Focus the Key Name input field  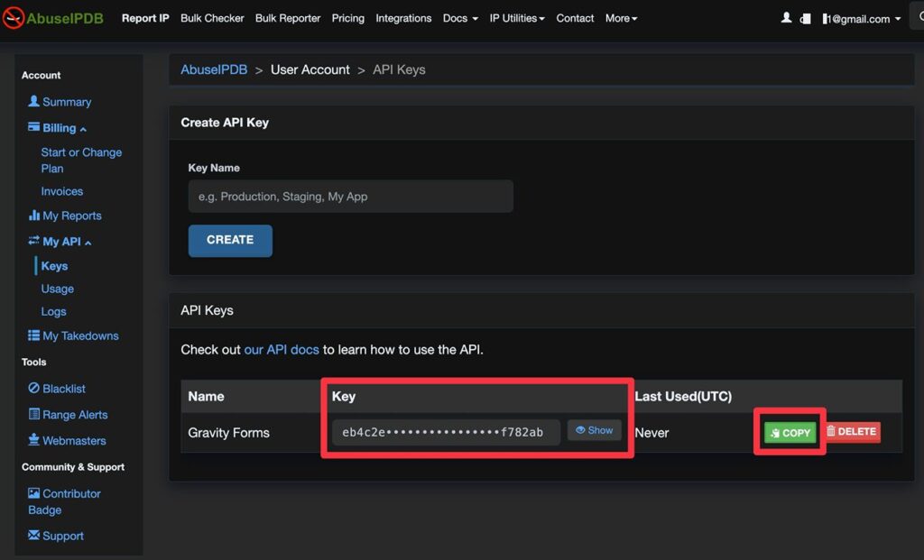[351, 196]
